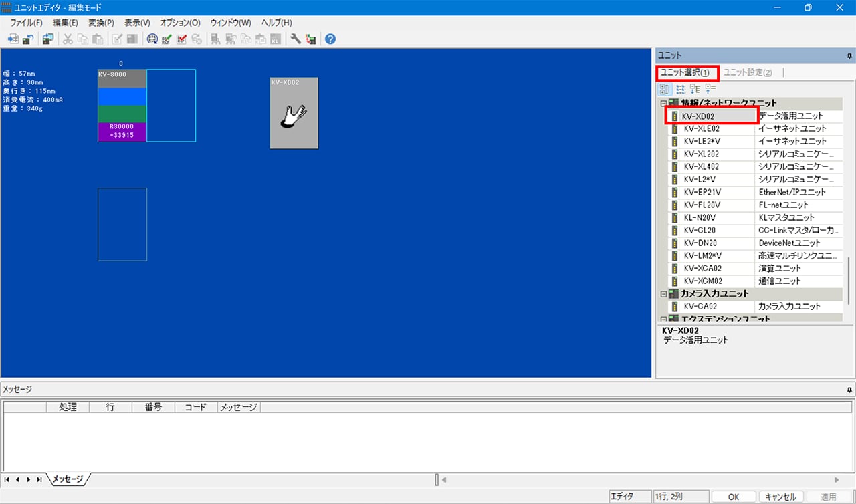Click the green checkmark check icon
856x504 pixels.
167,39
